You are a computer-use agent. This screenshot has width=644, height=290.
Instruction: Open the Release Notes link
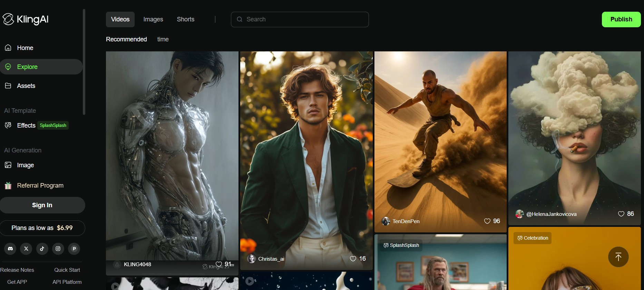coord(17,270)
